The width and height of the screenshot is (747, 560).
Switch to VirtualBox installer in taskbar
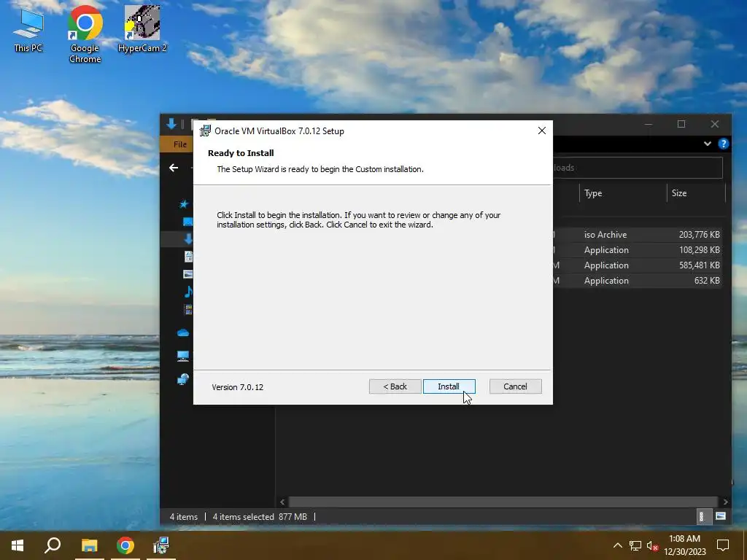pyautogui.click(x=161, y=545)
